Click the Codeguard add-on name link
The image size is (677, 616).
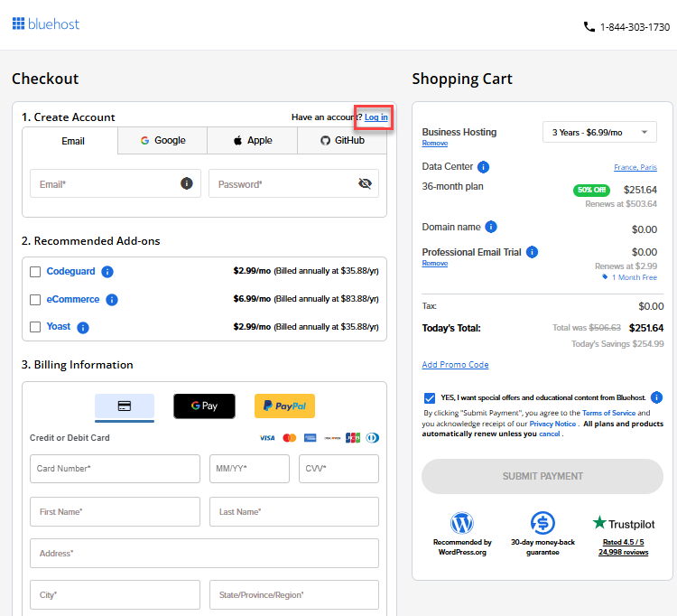coord(70,271)
